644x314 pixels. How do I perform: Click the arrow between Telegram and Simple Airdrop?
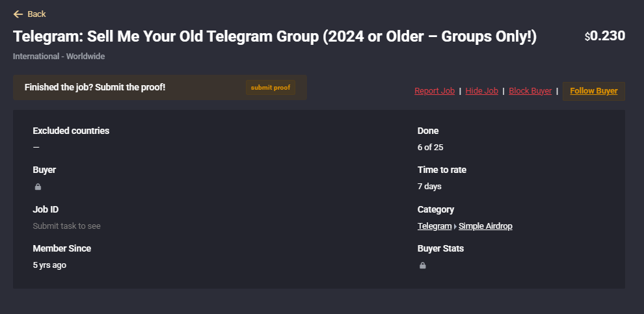(455, 226)
